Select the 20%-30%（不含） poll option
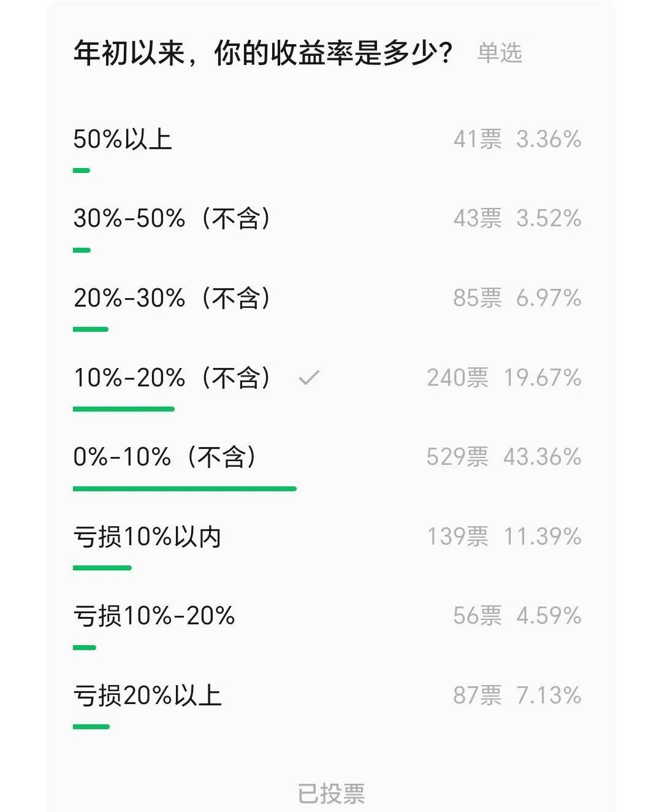Viewport: 662px width, 812px height. [172, 298]
